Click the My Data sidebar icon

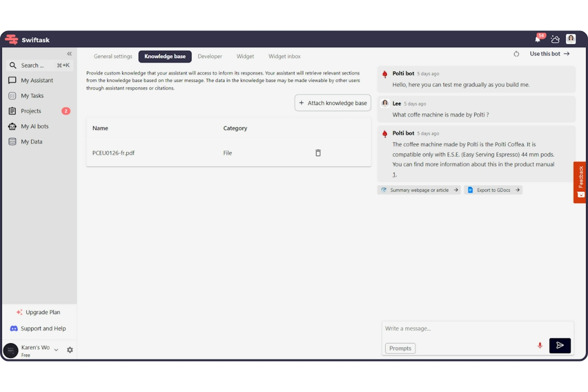pyautogui.click(x=13, y=141)
